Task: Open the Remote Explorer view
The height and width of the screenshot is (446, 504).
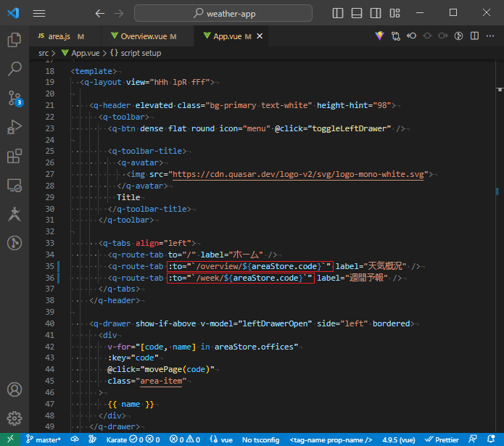Action: coord(15,186)
